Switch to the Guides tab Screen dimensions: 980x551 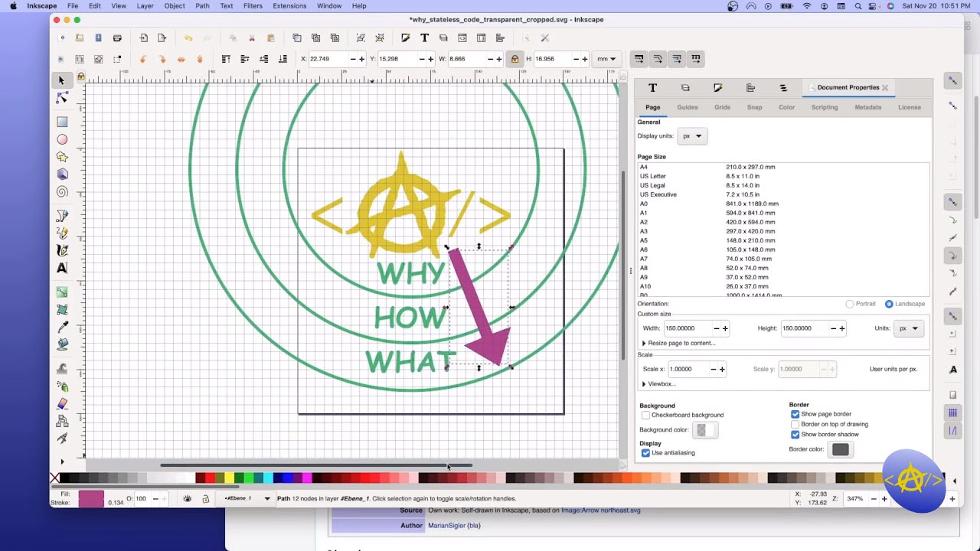point(687,107)
